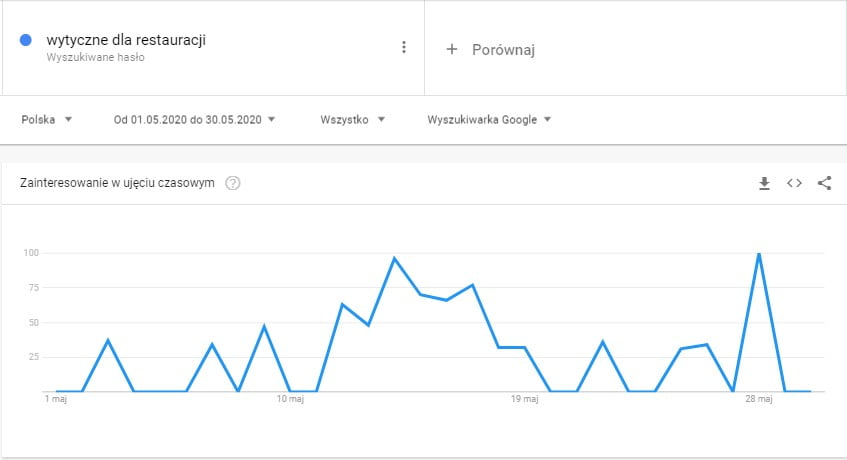Click the Porównaj compare field
Viewport: 847px width, 460px height.
point(635,49)
